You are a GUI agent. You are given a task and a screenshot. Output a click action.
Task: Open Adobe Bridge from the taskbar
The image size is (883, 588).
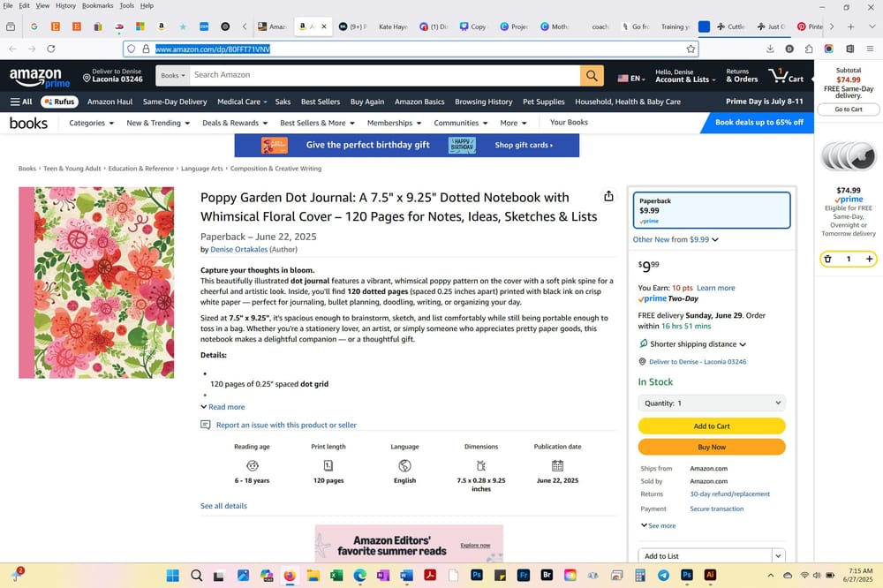point(547,575)
